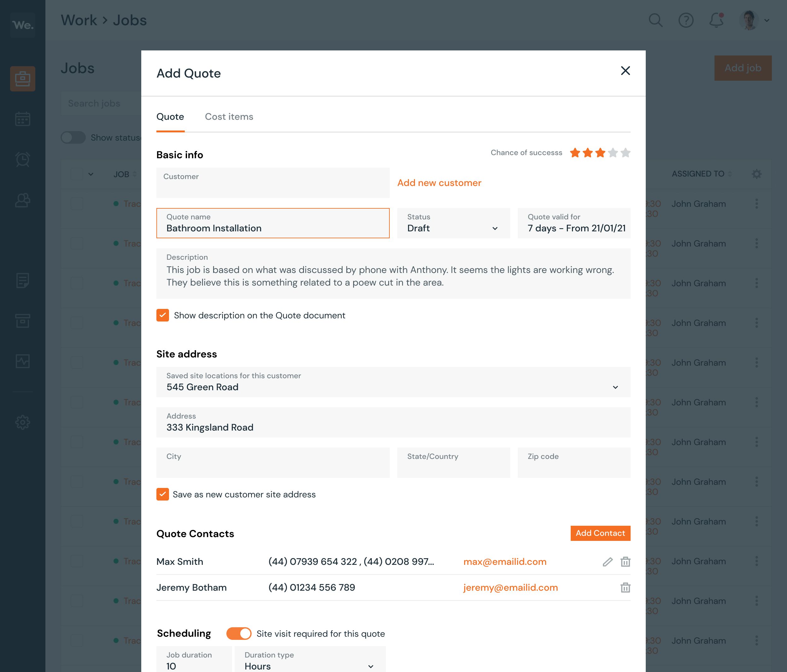Select the Quote tab
Image resolution: width=787 pixels, height=672 pixels.
click(170, 117)
